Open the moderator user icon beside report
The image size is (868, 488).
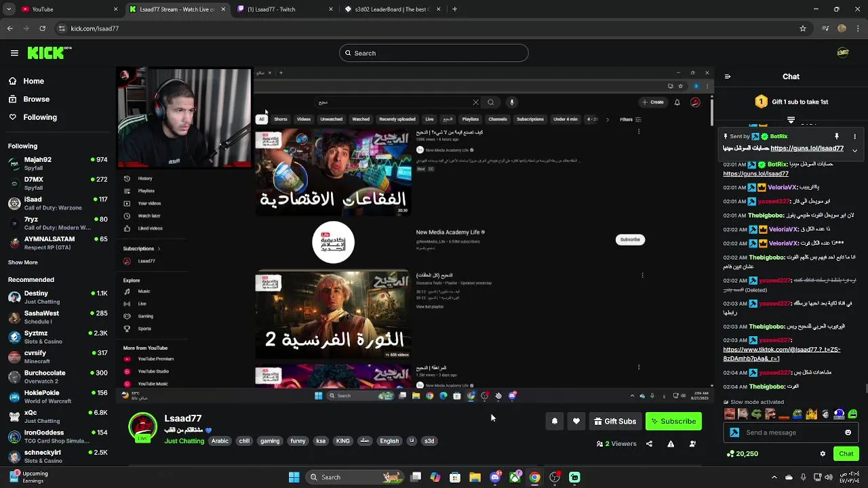point(692,444)
